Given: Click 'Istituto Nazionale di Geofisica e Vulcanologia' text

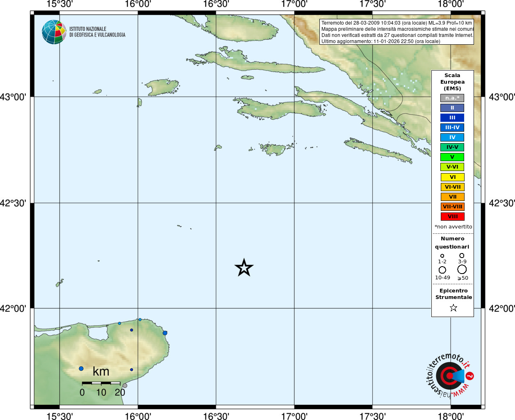Looking at the screenshot, I should [x=97, y=32].
